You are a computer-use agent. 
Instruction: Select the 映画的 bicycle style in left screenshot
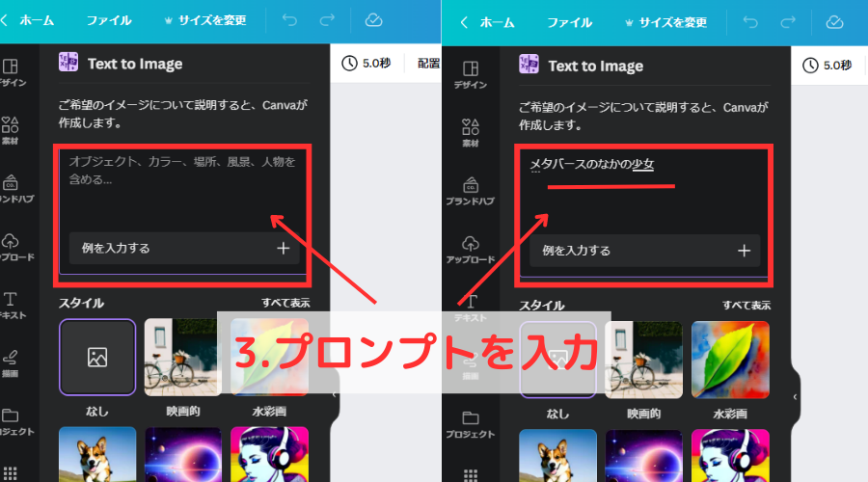pyautogui.click(x=182, y=358)
